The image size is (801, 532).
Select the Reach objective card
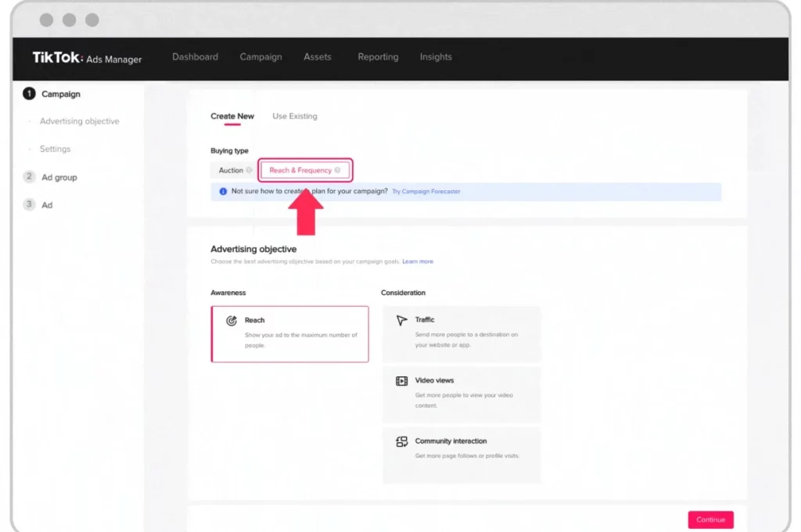pyautogui.click(x=289, y=334)
